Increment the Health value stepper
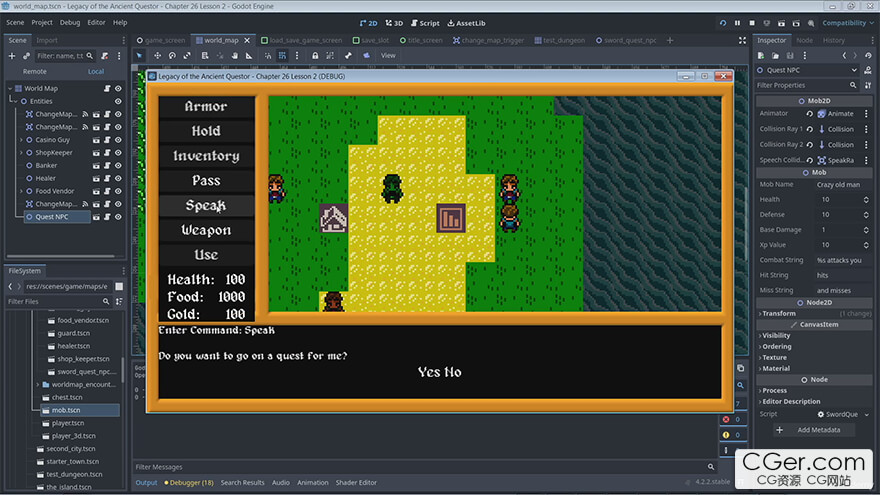 (x=866, y=198)
